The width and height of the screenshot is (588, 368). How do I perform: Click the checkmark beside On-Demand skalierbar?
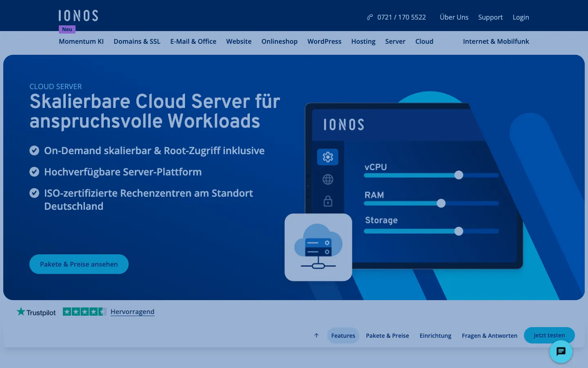point(34,150)
